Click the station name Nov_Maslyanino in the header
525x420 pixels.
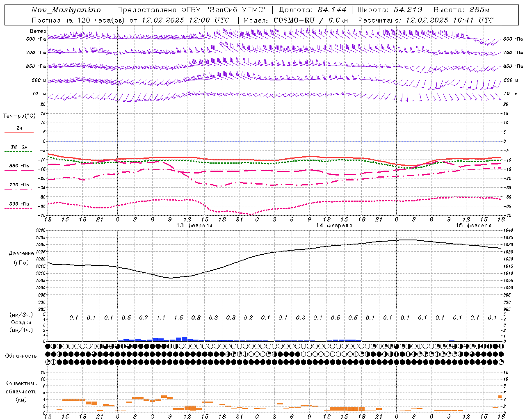click(x=66, y=10)
